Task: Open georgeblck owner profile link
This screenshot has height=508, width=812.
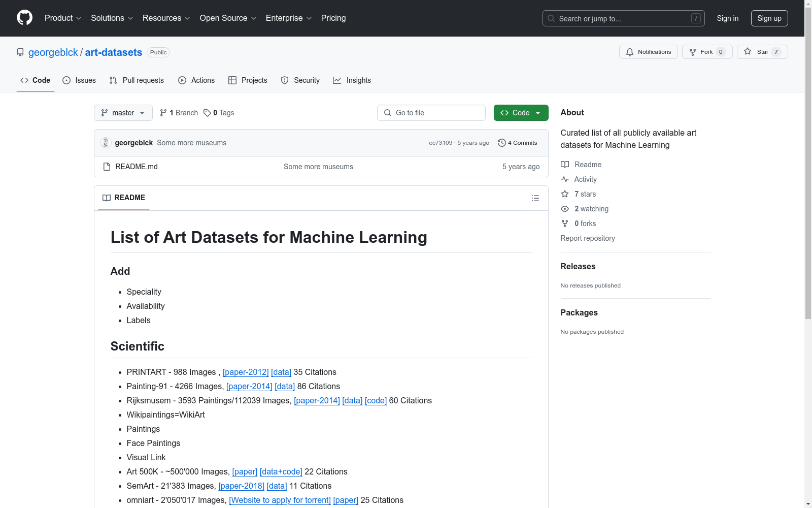Action: (x=53, y=52)
